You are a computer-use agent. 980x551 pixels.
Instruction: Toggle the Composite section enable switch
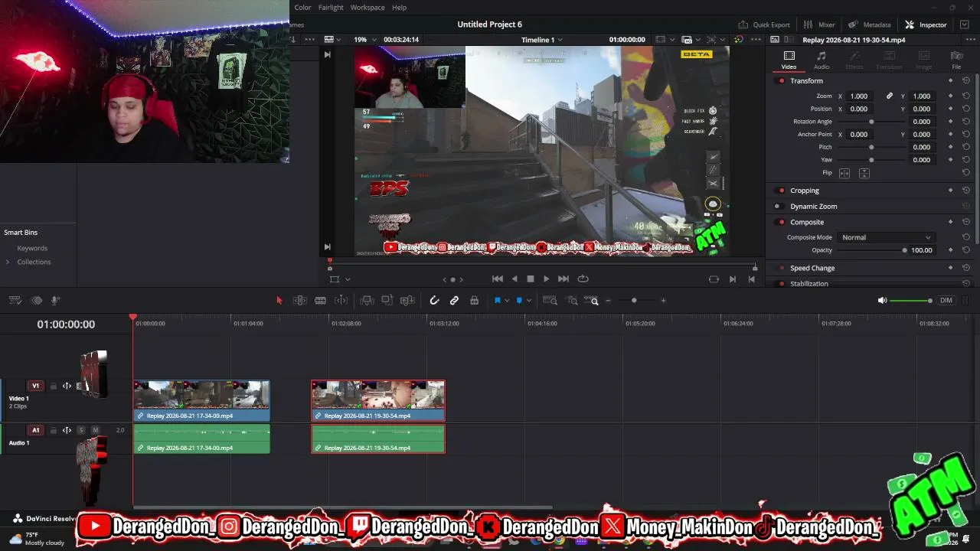coord(781,223)
